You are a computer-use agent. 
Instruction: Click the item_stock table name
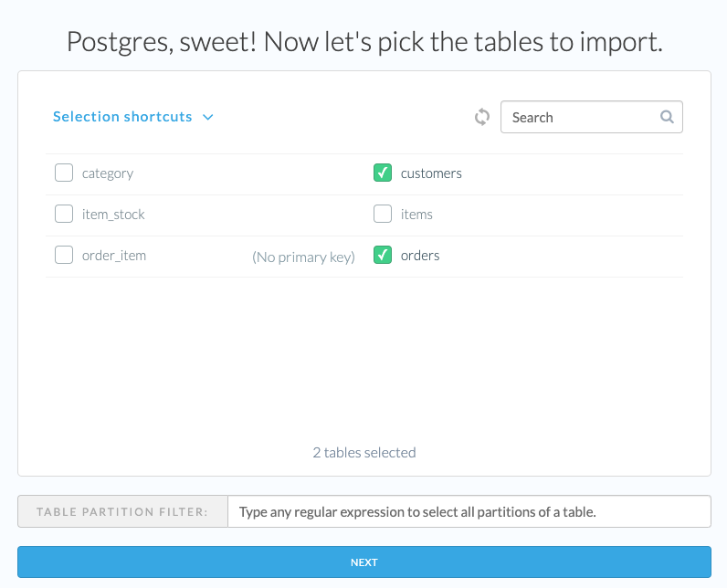coord(113,215)
